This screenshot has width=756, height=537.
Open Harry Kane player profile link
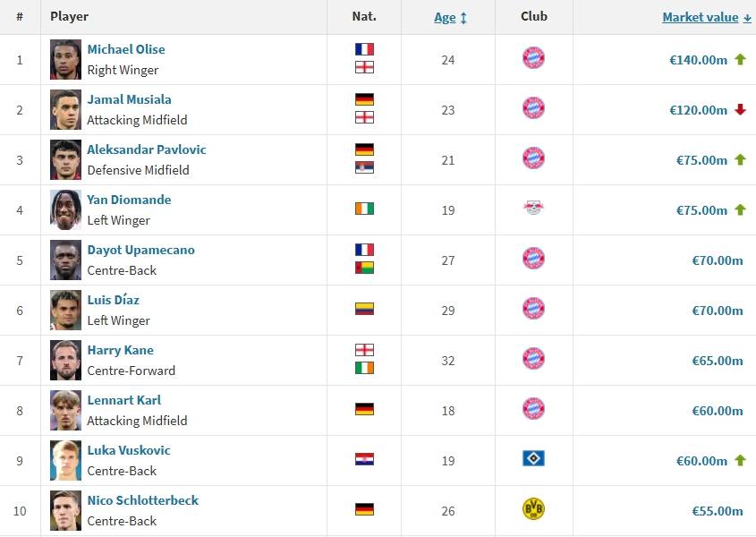(x=120, y=350)
